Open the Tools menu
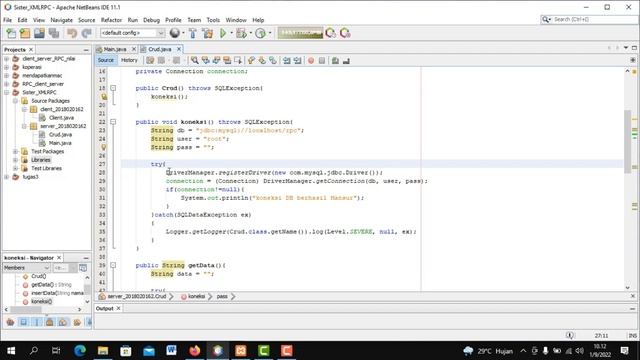 213,20
